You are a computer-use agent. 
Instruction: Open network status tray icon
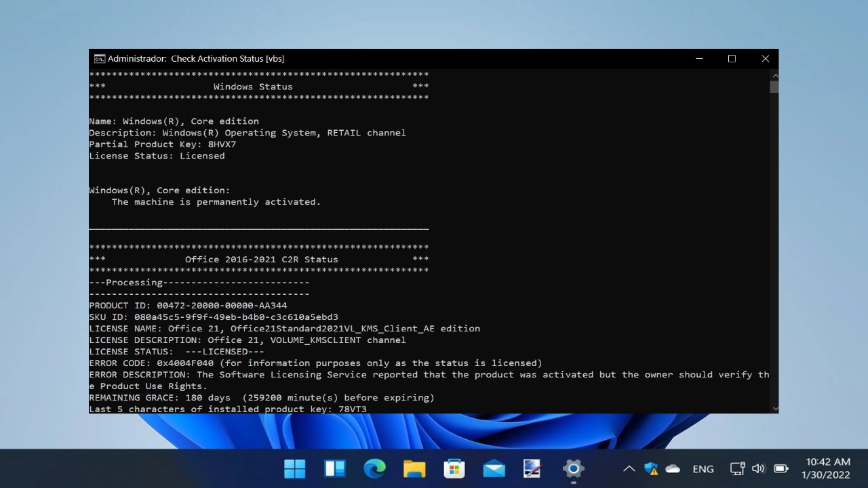(x=737, y=468)
